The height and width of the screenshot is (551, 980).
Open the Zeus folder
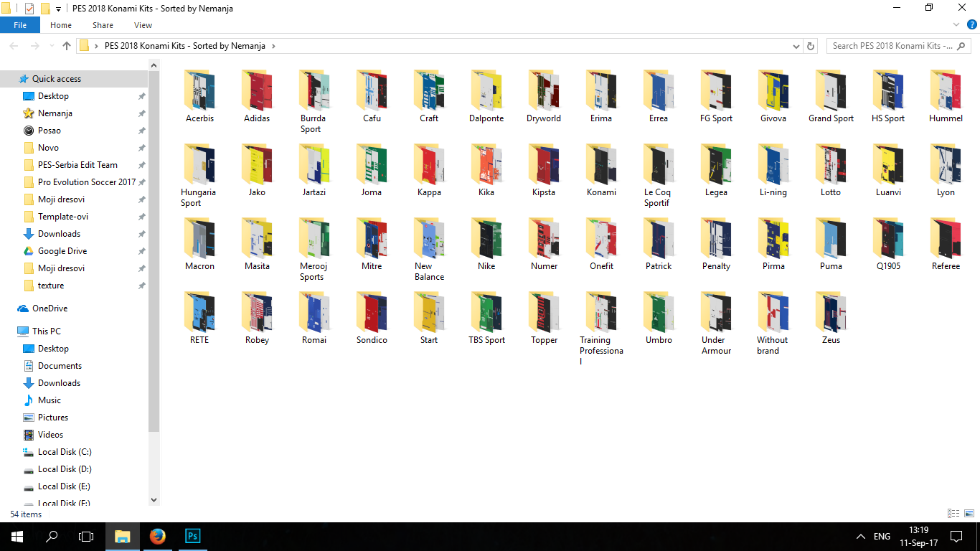[831, 319]
